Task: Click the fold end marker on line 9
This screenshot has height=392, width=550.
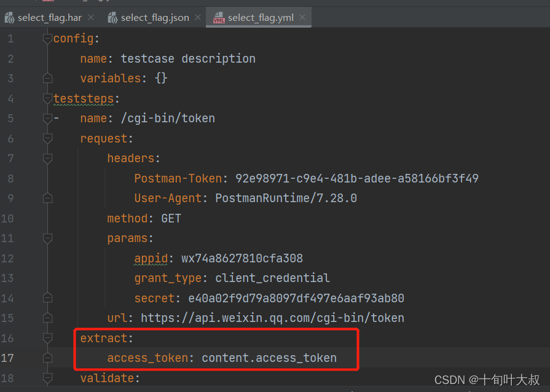Action: (47, 198)
